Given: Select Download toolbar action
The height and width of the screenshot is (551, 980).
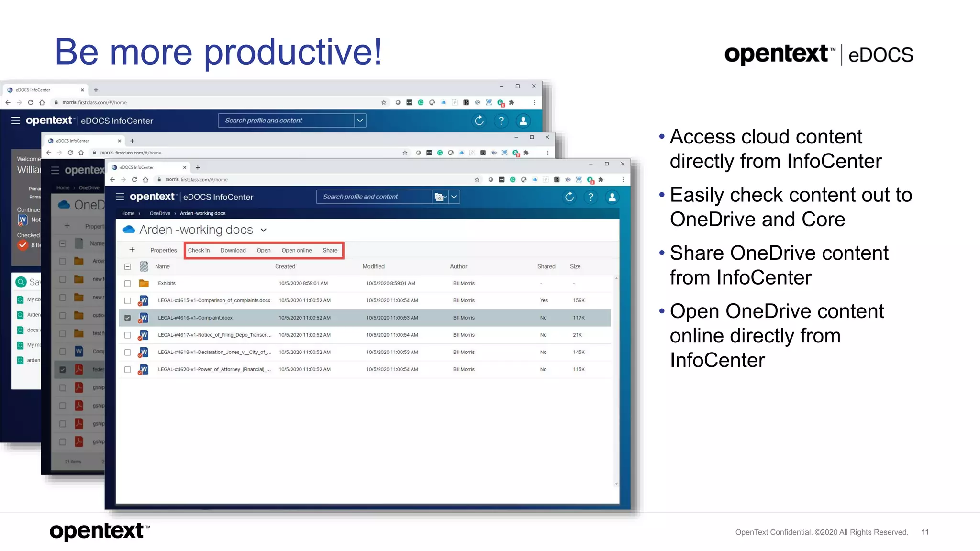Looking at the screenshot, I should pyautogui.click(x=233, y=250).
